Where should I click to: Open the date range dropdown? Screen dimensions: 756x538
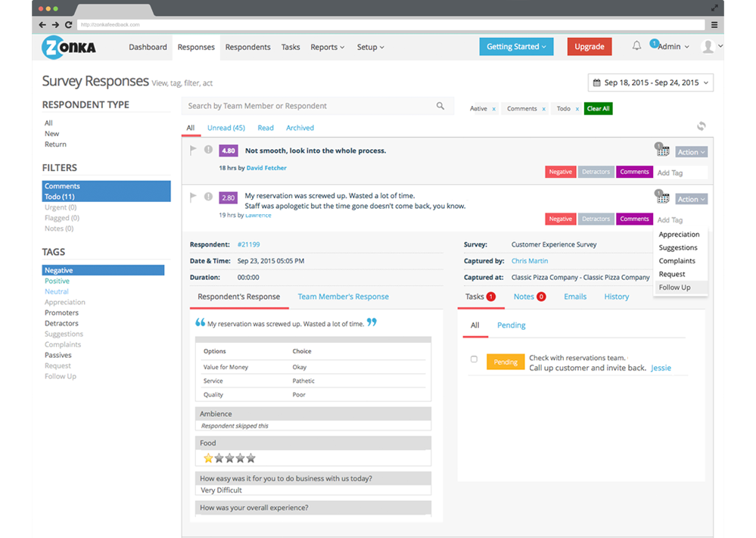point(650,82)
